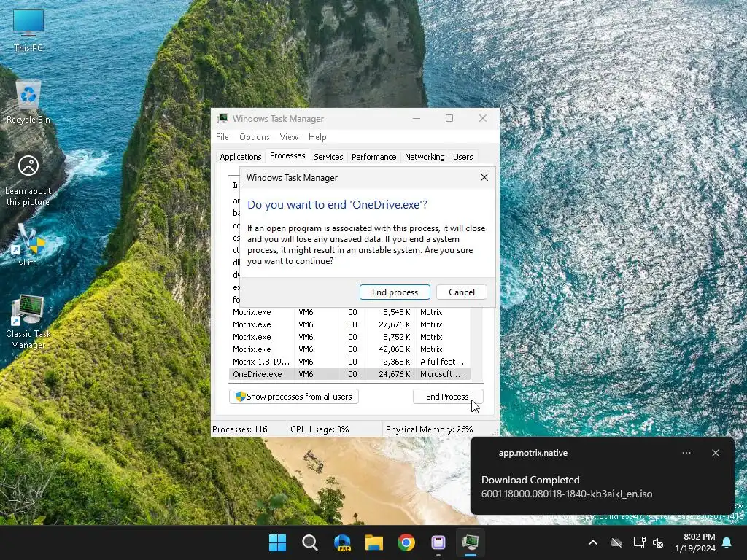This screenshot has height=560, width=747.
Task: Select the Processes tab
Action: (287, 156)
